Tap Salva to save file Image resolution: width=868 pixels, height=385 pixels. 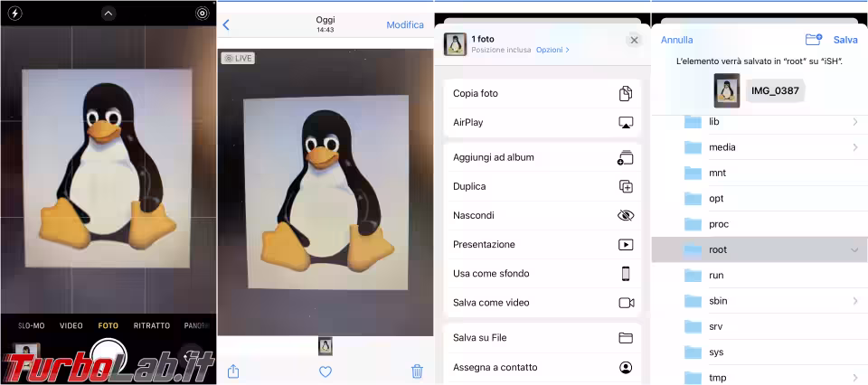845,40
